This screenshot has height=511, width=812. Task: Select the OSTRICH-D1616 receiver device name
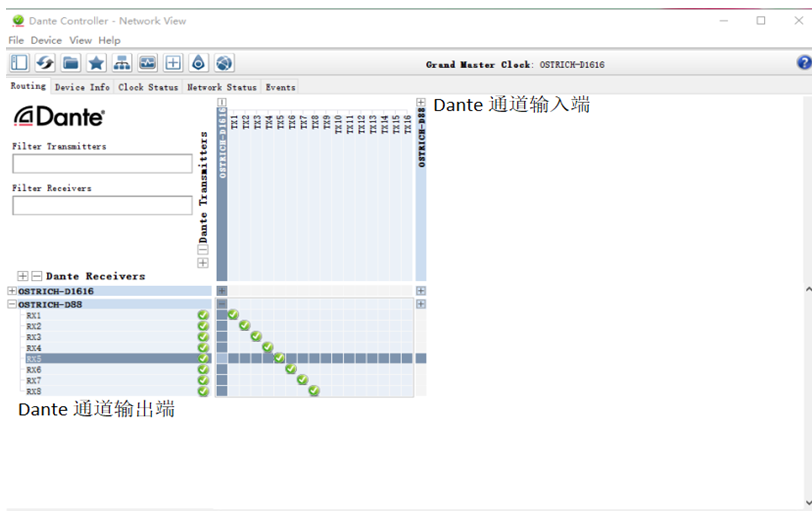click(56, 291)
